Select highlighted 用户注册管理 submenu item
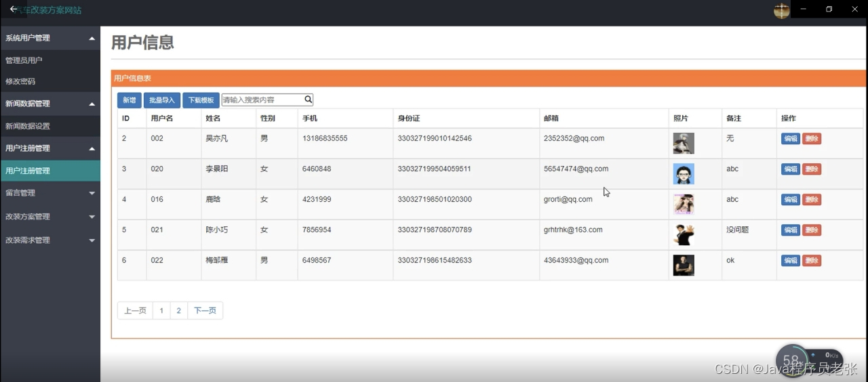 coord(50,171)
